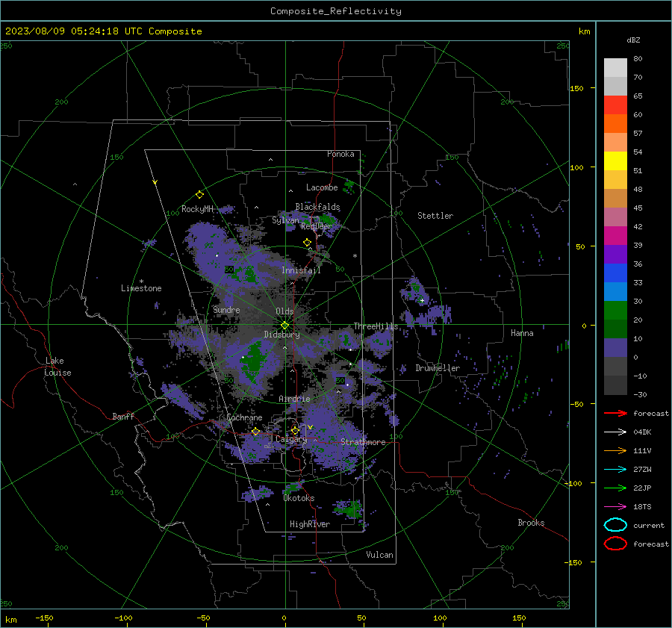Click the Didsbury city label
Viewport: 672px width, 628px height.
[281, 335]
